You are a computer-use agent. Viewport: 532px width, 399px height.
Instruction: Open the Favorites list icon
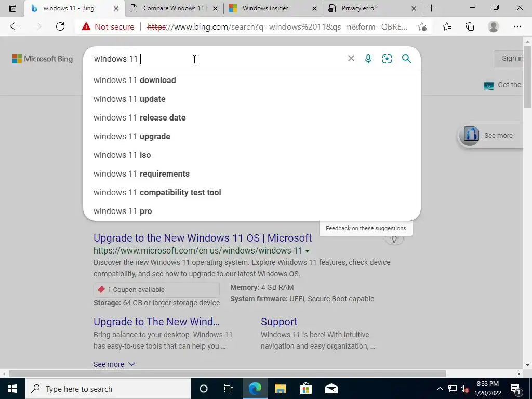pos(447,26)
